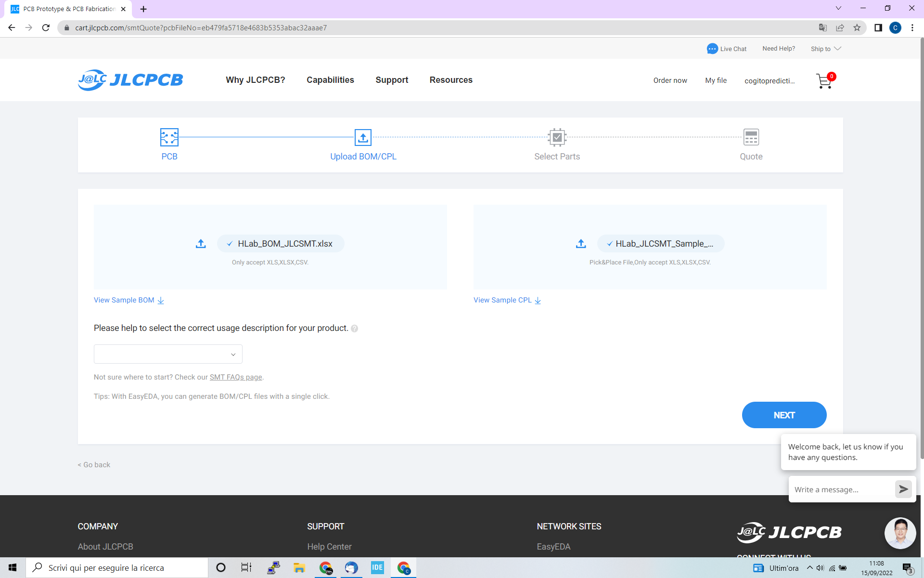The image size is (924, 578).
Task: Open the Resources menu
Action: pyautogui.click(x=451, y=80)
